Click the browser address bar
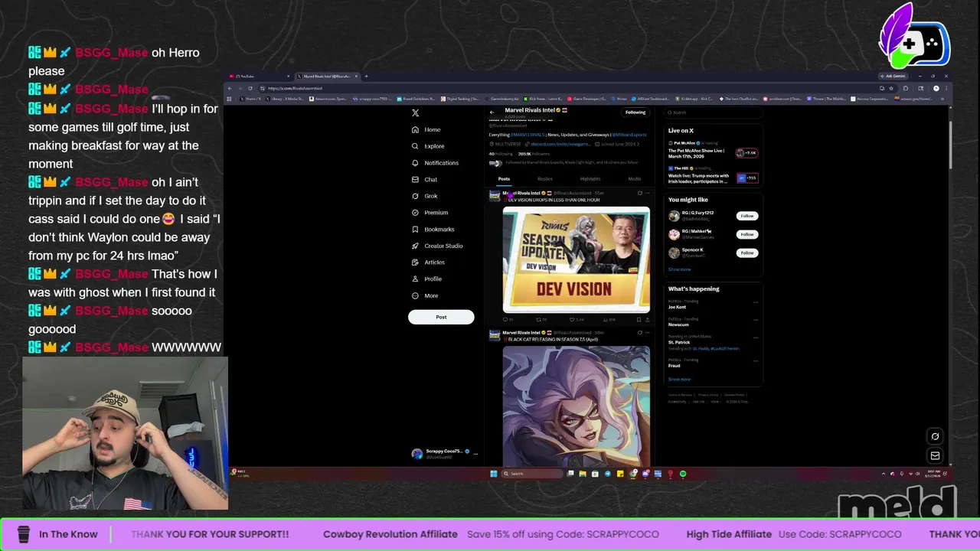 567,88
